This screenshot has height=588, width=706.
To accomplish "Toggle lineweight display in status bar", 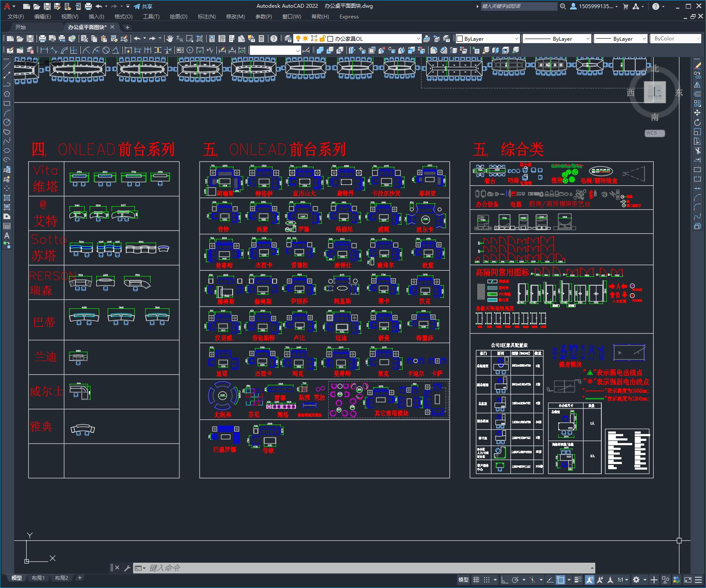I will point(578,580).
